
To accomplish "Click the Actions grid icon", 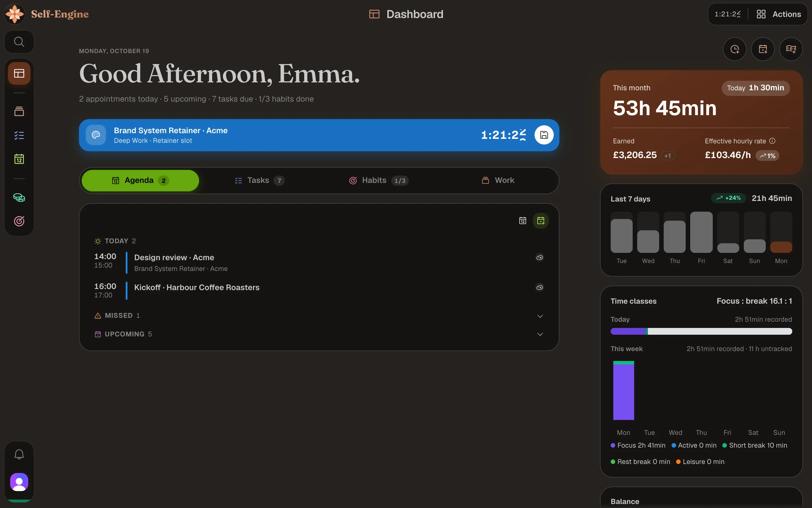I will click(x=761, y=14).
